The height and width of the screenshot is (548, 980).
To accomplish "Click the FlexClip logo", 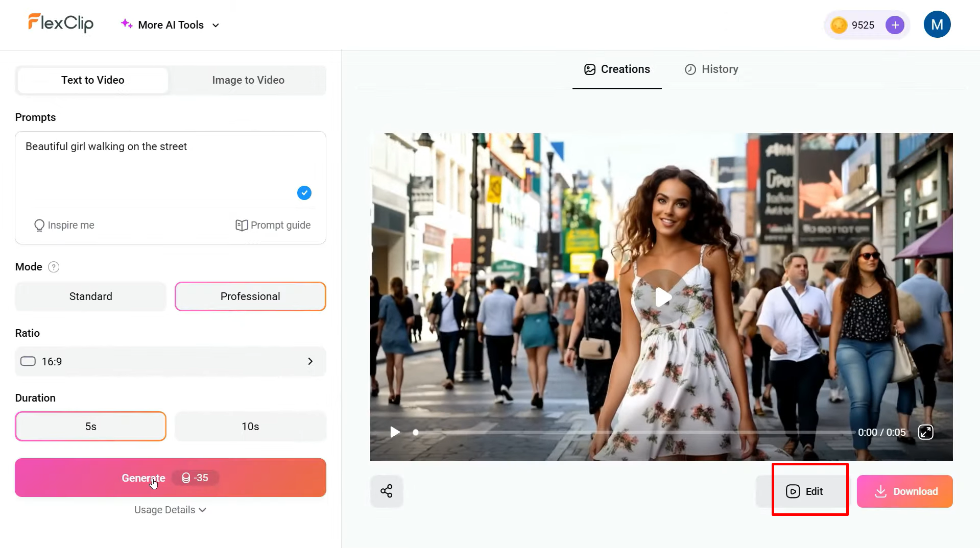I will tap(60, 23).
